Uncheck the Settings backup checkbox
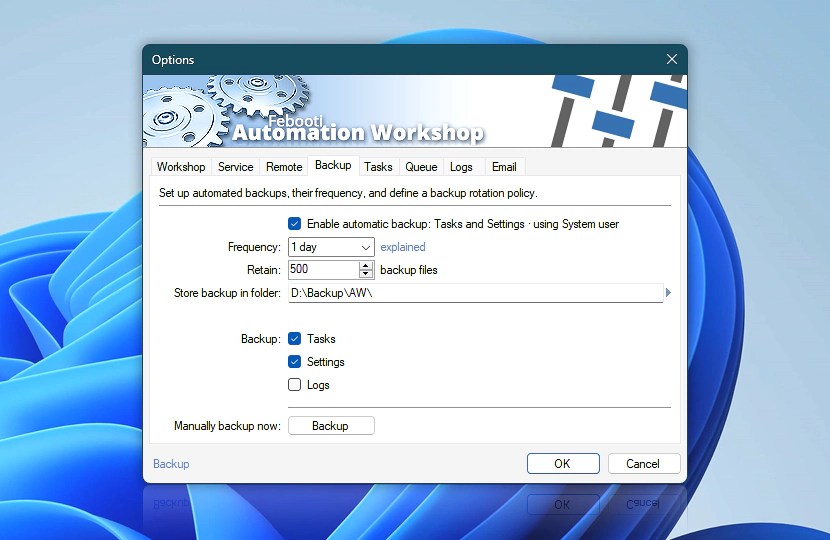 (294, 362)
